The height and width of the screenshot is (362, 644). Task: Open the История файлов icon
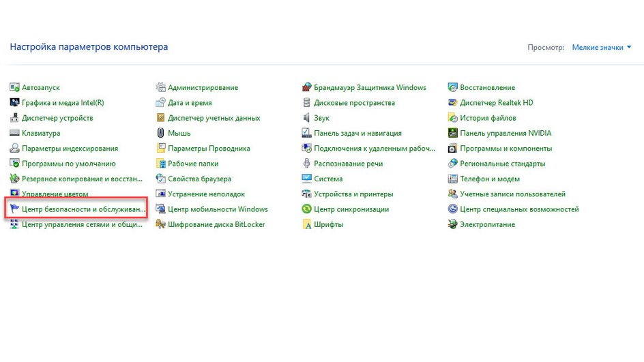click(x=452, y=118)
